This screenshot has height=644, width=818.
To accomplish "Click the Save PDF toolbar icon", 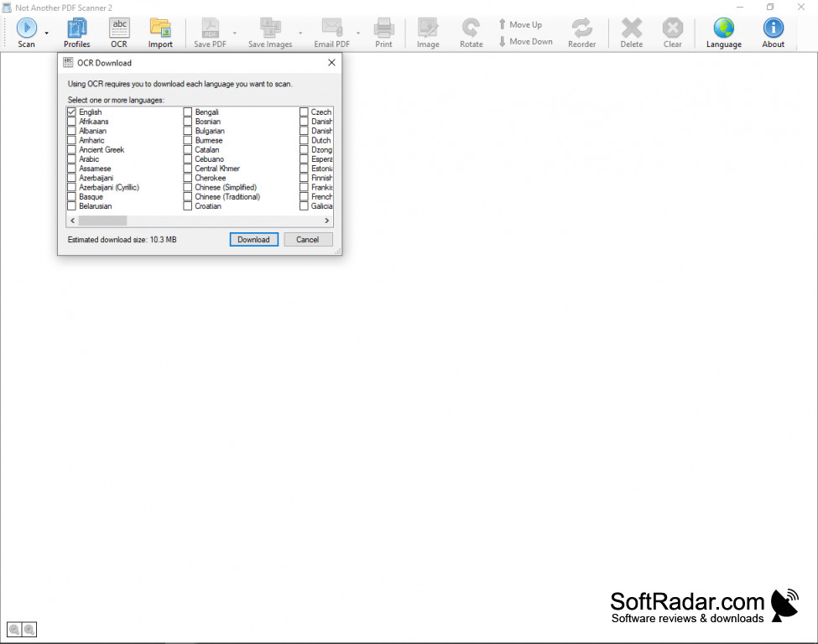I will point(211,33).
